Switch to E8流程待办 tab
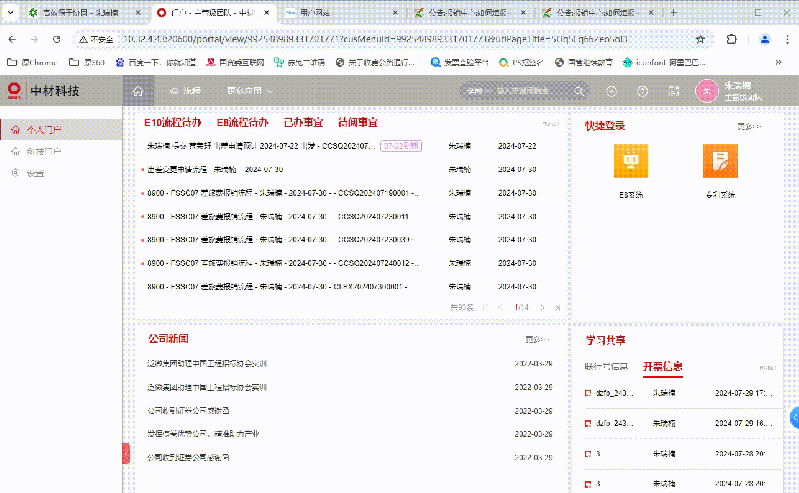The image size is (799, 493). tap(243, 122)
